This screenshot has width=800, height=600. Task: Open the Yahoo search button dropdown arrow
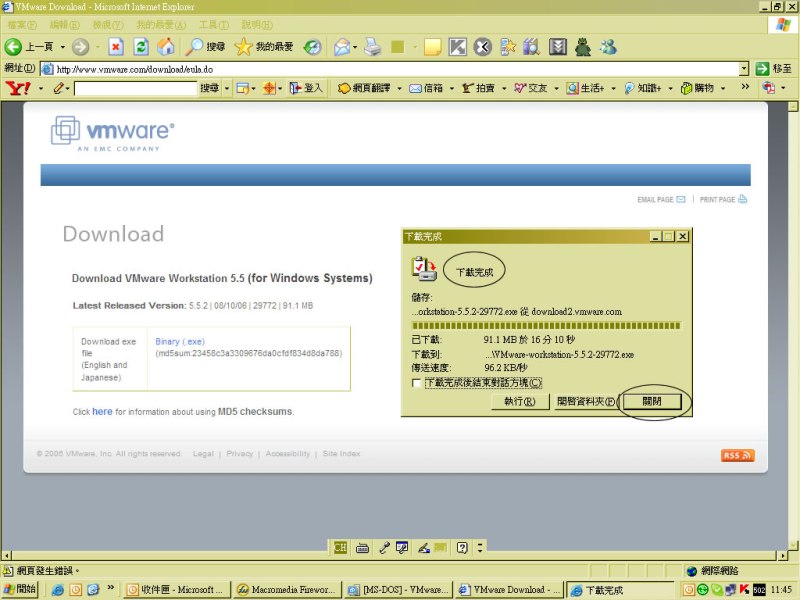[x=227, y=88]
